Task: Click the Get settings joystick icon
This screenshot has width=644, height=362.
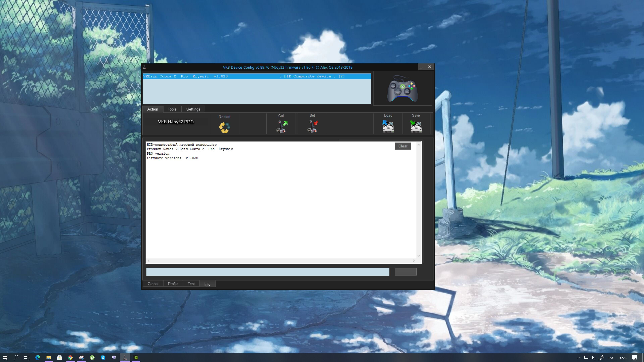Action: click(x=282, y=126)
